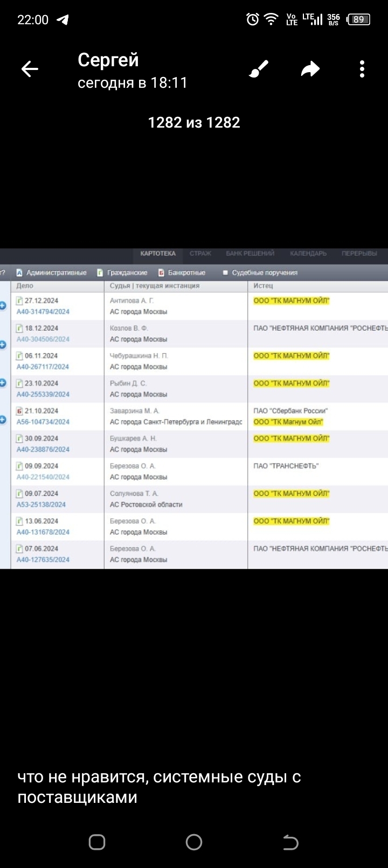Tap the photo caption about системные суды
The width and height of the screenshot is (388, 868).
point(159,787)
